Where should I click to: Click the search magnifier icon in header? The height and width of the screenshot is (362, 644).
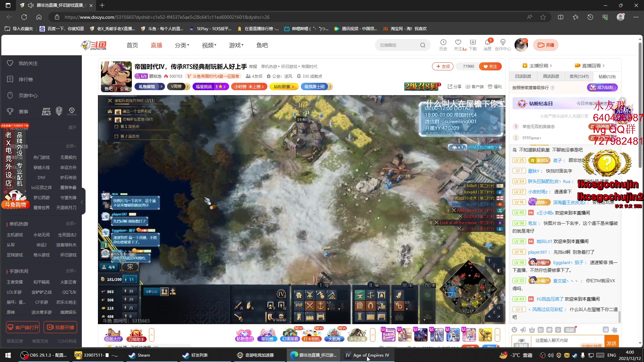423,45
